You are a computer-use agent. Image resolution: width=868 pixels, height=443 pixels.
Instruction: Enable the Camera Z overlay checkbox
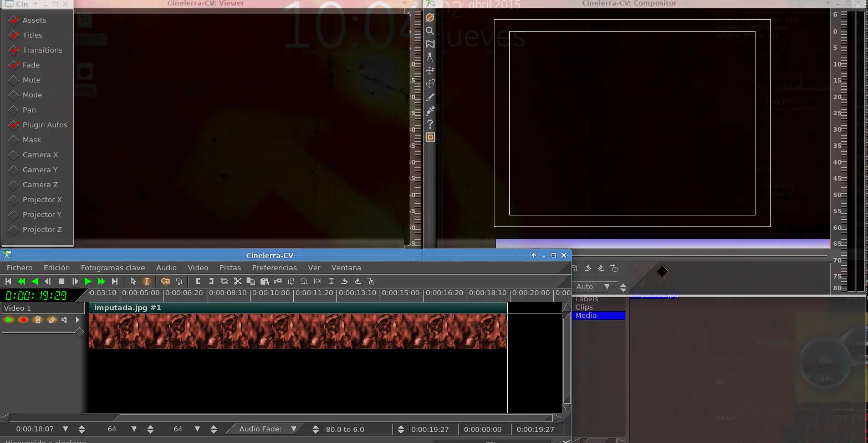14,185
